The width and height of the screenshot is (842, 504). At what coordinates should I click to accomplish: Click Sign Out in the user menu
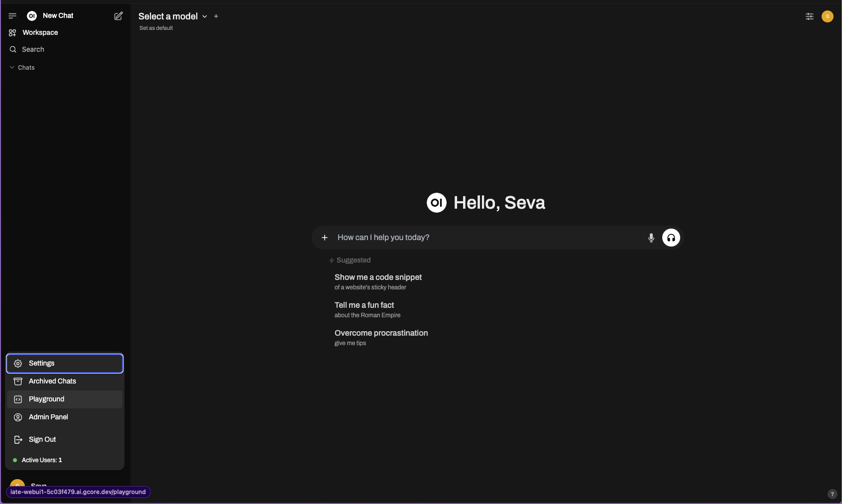coord(65,440)
